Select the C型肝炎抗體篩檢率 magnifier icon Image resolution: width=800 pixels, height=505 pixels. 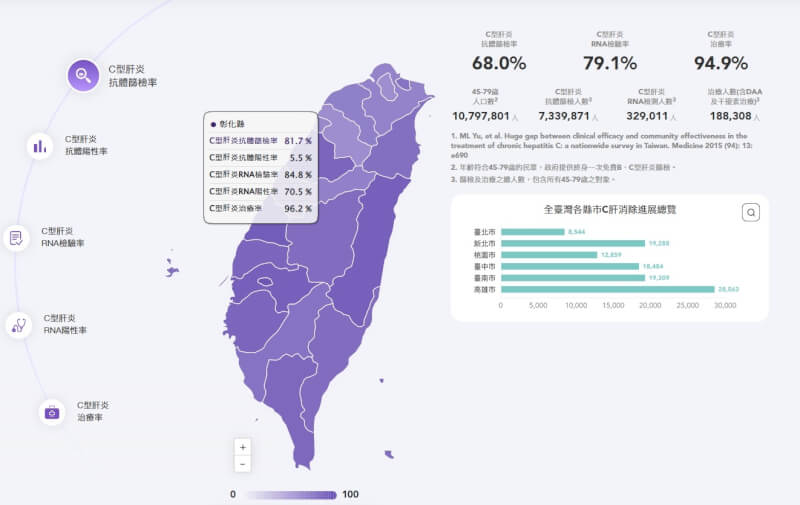[83, 75]
